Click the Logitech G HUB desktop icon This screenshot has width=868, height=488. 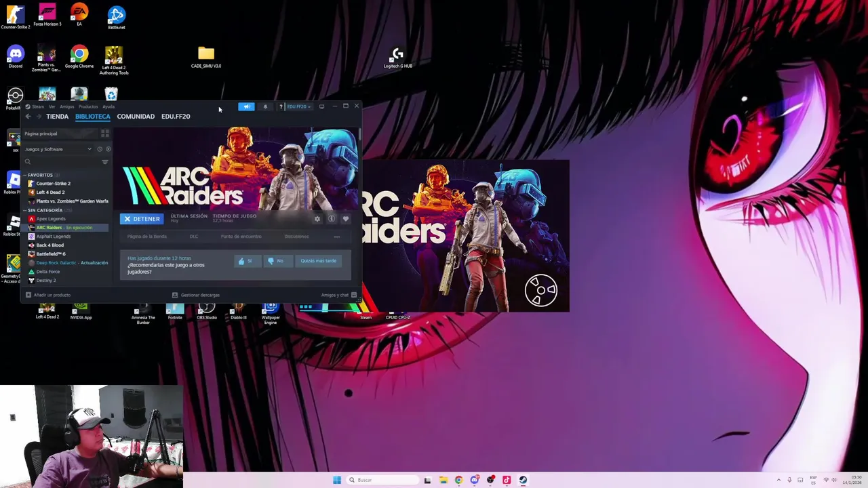[x=398, y=57]
